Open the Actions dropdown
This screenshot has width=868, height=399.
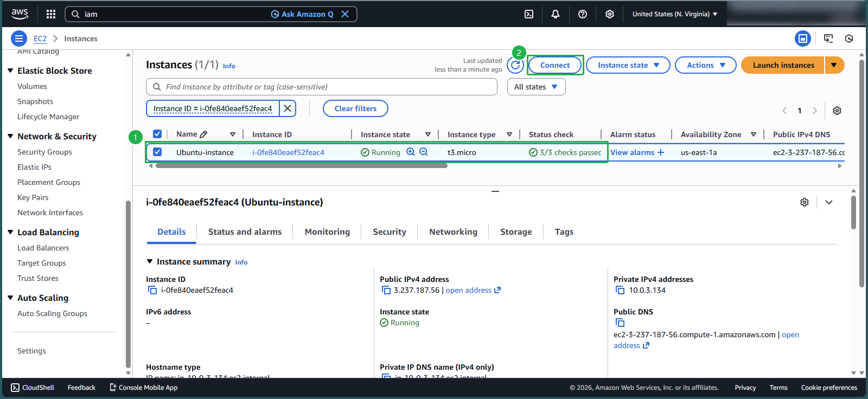point(705,65)
